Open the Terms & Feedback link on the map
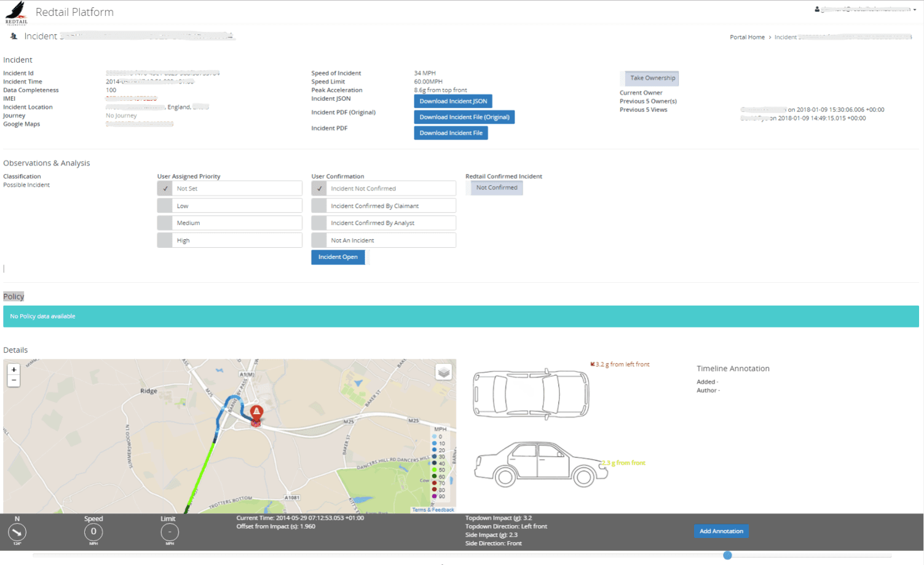Screen dimensions: 924x565 pos(433,510)
